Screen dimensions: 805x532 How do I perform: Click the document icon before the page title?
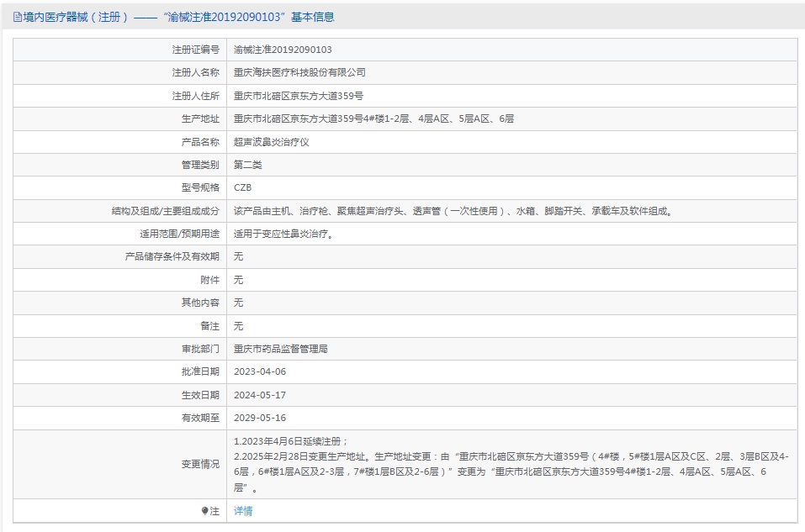click(x=15, y=16)
